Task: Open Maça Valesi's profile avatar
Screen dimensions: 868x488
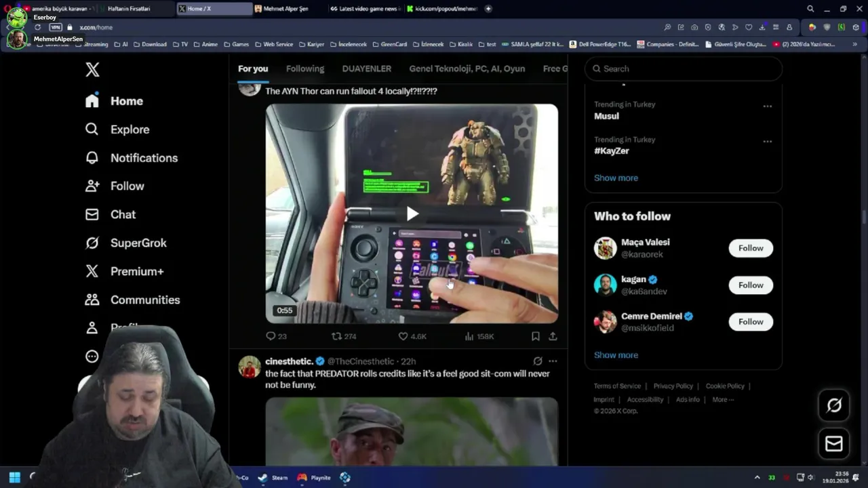Action: pyautogui.click(x=606, y=248)
